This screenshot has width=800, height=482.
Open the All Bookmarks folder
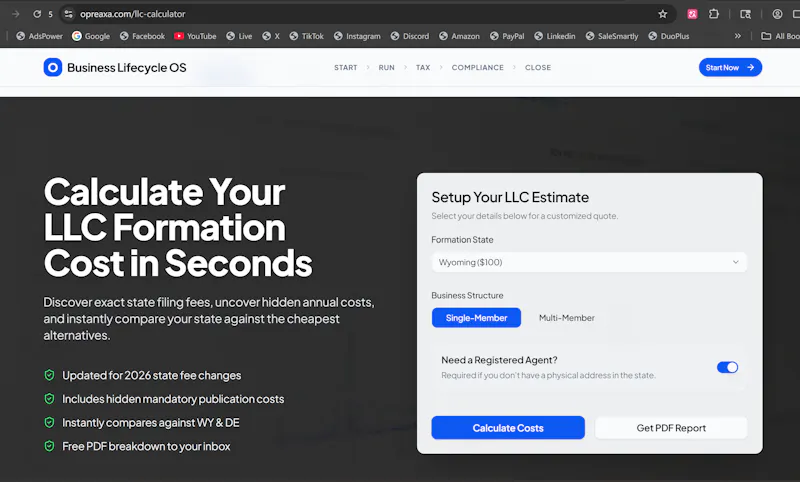click(780, 36)
